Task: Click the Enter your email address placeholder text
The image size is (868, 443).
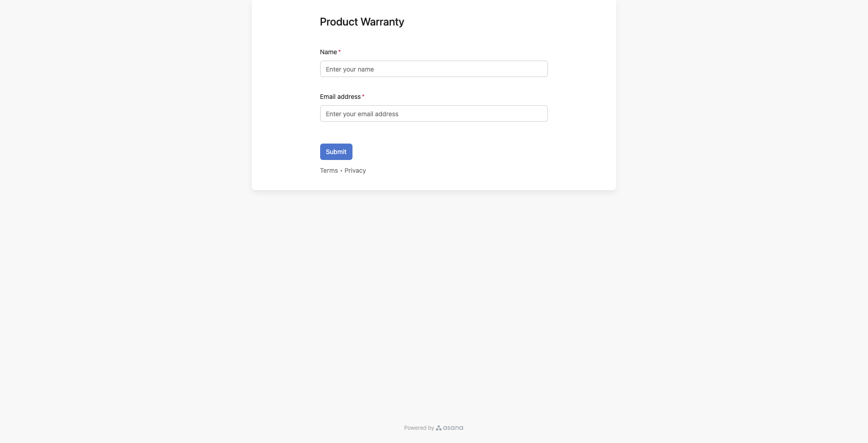Action: pos(362,113)
